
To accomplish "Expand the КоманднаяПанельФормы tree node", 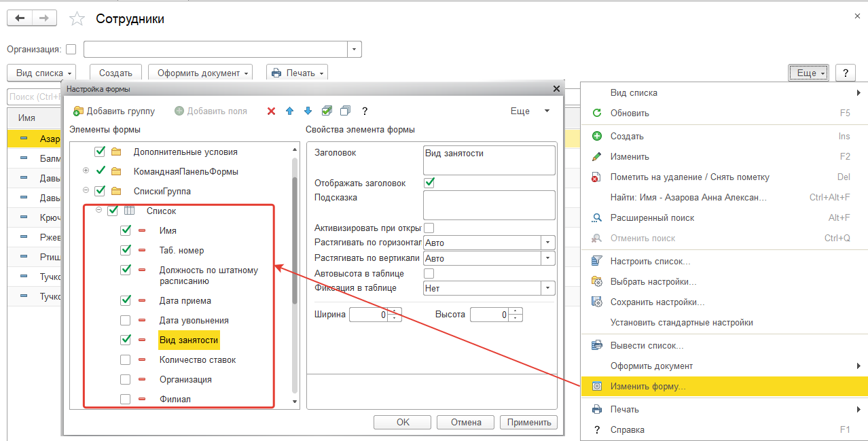I will click(86, 171).
